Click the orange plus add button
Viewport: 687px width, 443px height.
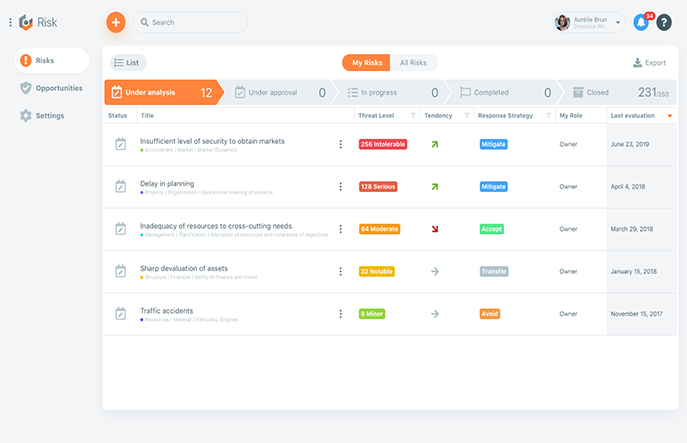tap(116, 22)
